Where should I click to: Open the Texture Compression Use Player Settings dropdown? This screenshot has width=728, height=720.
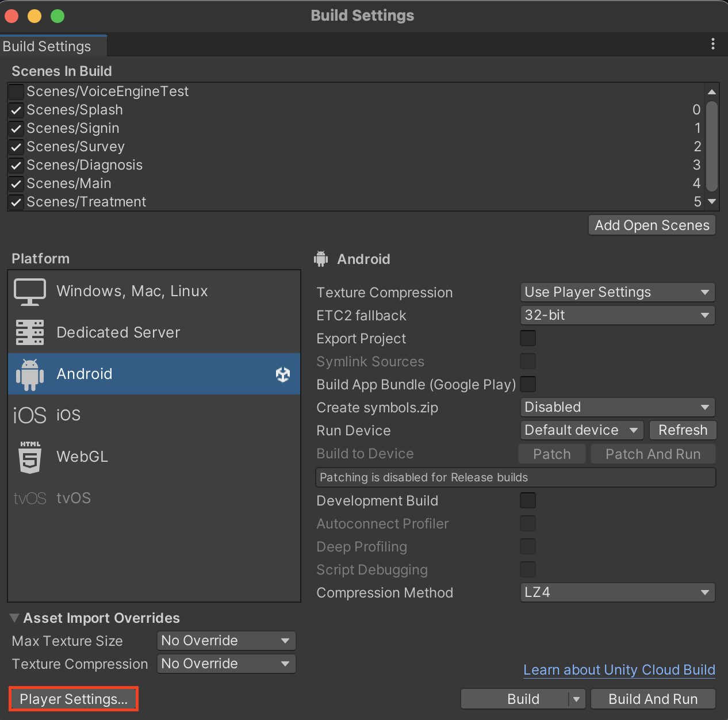(618, 292)
